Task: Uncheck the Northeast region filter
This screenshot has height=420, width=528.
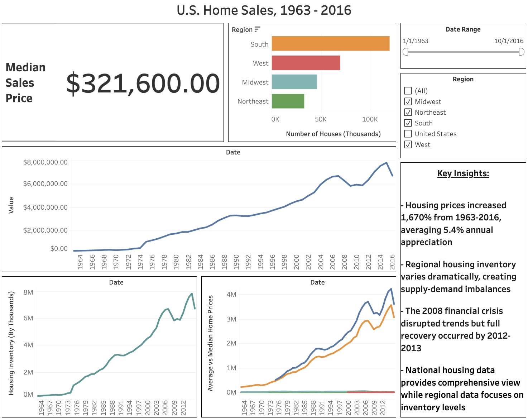Action: point(408,112)
